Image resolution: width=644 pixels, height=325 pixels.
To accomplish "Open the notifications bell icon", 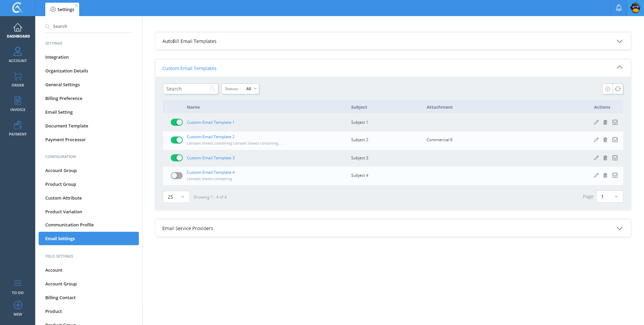I will (619, 8).
